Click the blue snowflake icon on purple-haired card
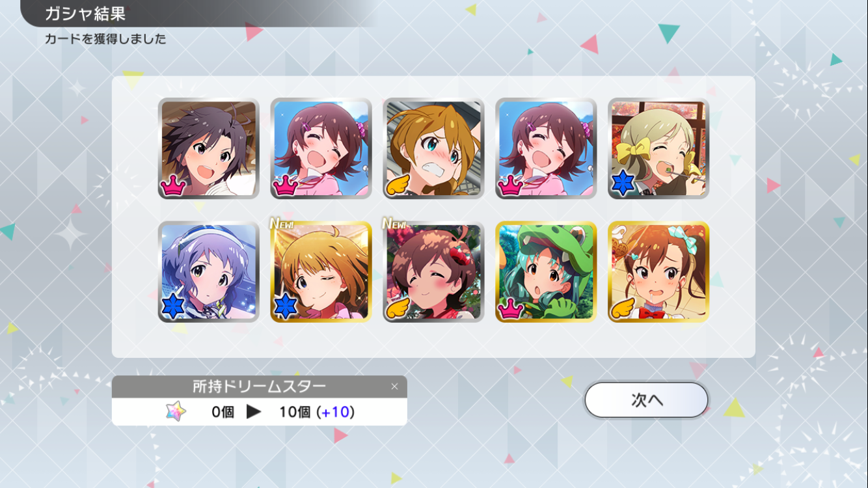The height and width of the screenshot is (488, 868). [x=172, y=308]
